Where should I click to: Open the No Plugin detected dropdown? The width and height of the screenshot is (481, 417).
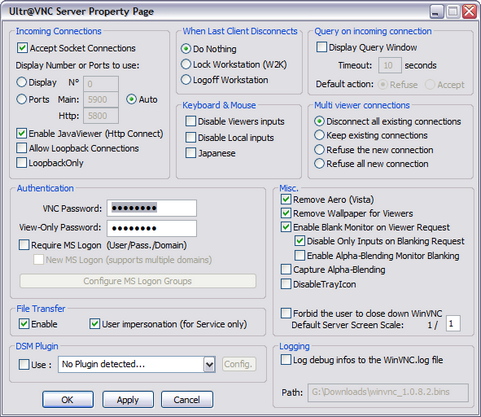pos(209,364)
